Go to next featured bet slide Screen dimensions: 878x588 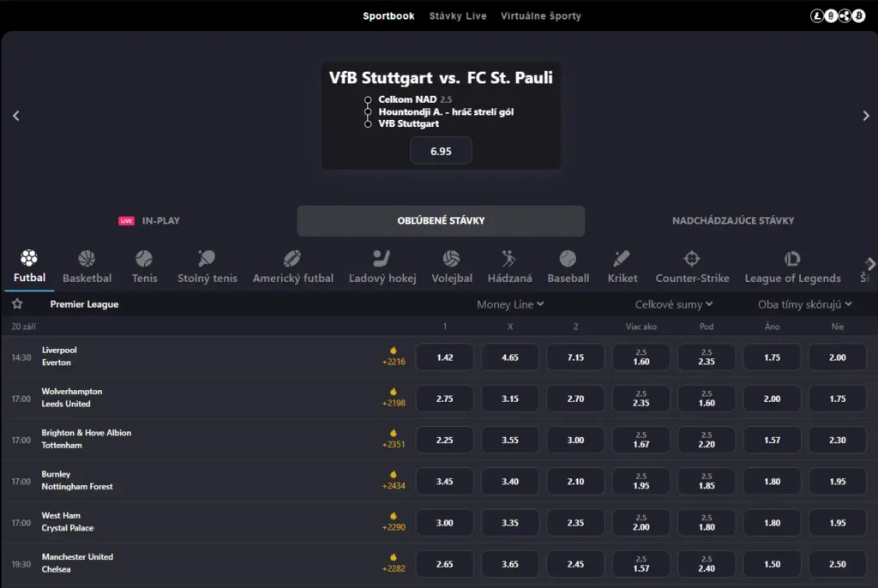(x=866, y=116)
